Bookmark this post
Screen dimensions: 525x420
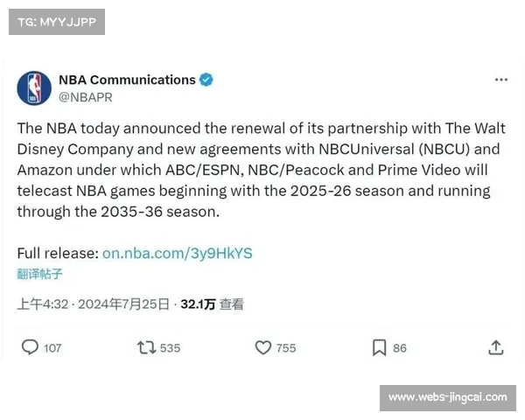[380, 347]
